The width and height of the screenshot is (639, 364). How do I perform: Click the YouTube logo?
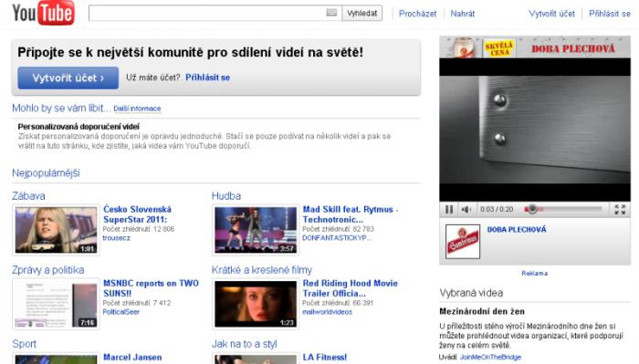pos(43,13)
